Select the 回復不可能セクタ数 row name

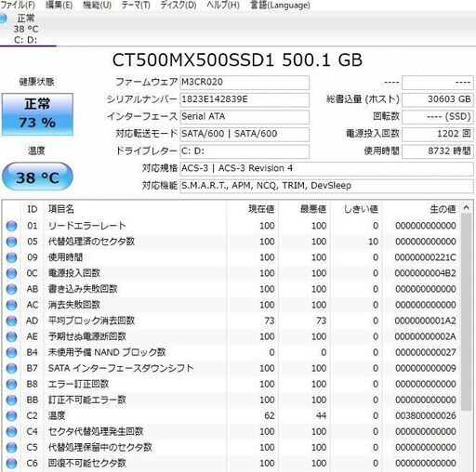point(87,464)
